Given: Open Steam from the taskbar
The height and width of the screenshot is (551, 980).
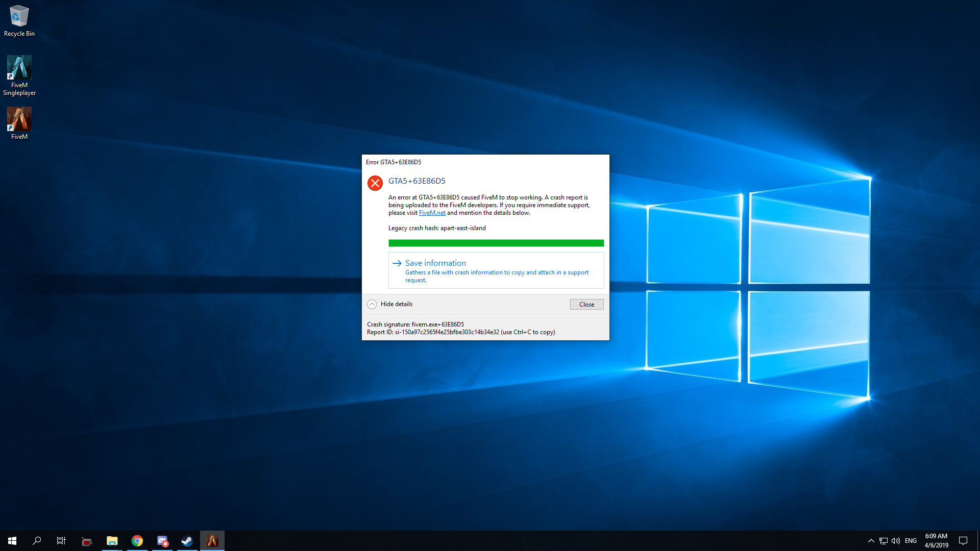Looking at the screenshot, I should (x=187, y=541).
